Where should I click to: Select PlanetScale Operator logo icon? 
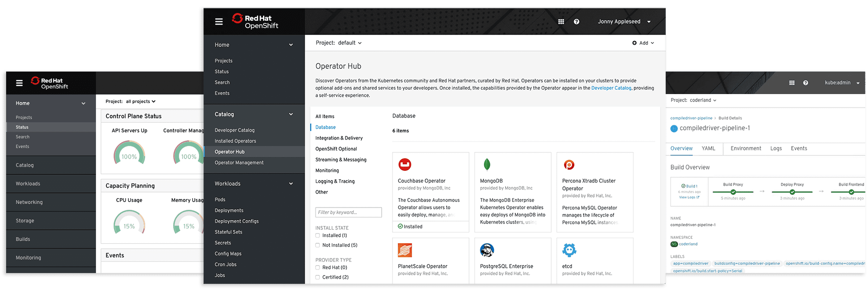(404, 250)
